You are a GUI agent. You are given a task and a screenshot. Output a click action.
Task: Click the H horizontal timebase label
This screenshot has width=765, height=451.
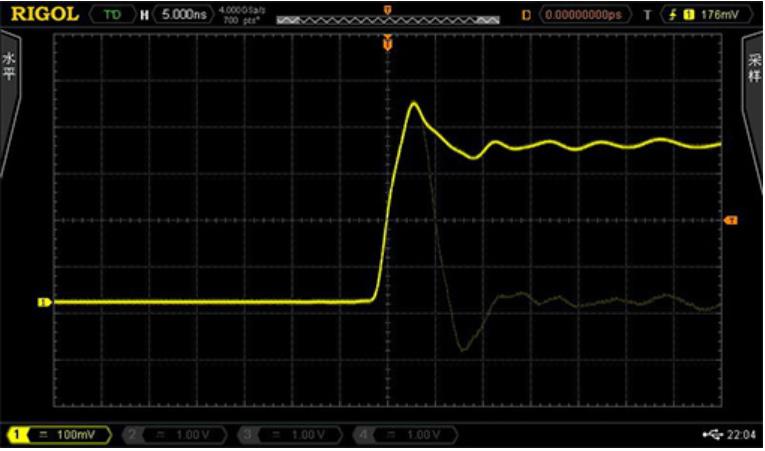(x=144, y=15)
